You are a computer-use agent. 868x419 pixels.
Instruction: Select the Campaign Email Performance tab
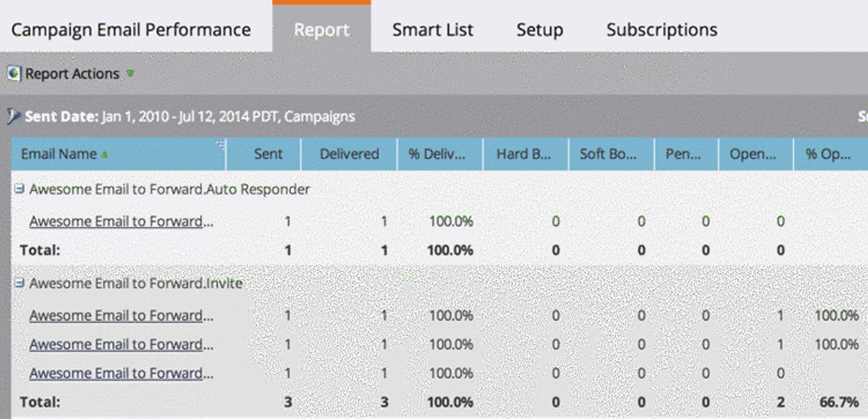point(131,30)
